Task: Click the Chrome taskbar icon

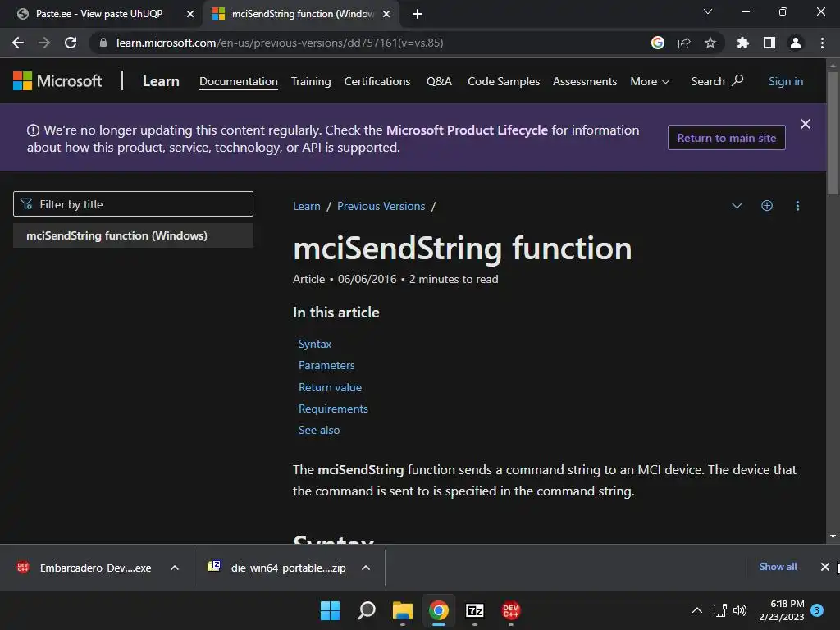Action: 438,610
